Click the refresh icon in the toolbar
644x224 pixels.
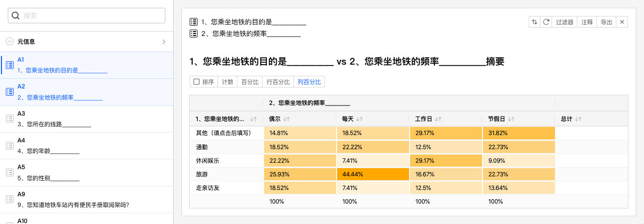tap(546, 22)
